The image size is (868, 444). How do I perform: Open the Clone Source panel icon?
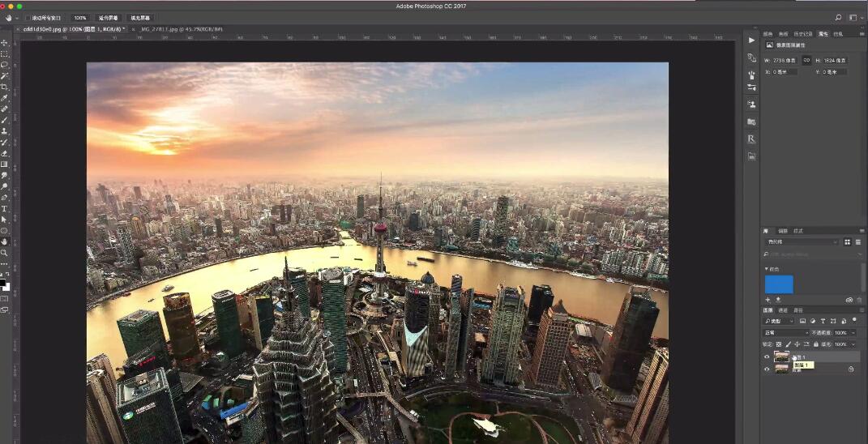(x=751, y=104)
